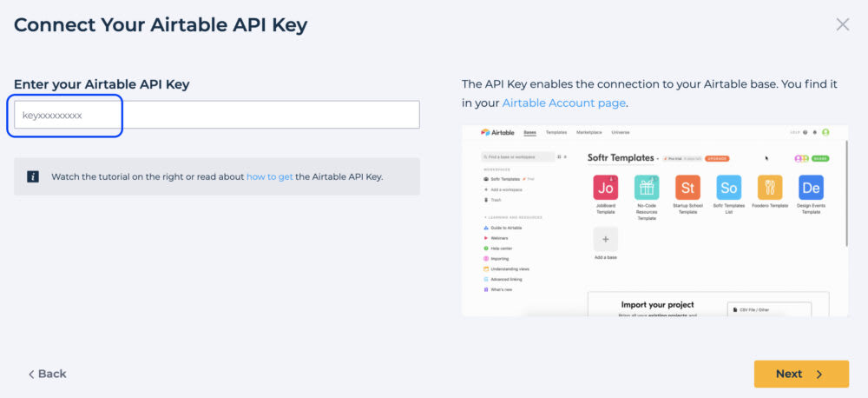
Task: Click the 'Find a base or workspace' search box
Action: (x=517, y=157)
